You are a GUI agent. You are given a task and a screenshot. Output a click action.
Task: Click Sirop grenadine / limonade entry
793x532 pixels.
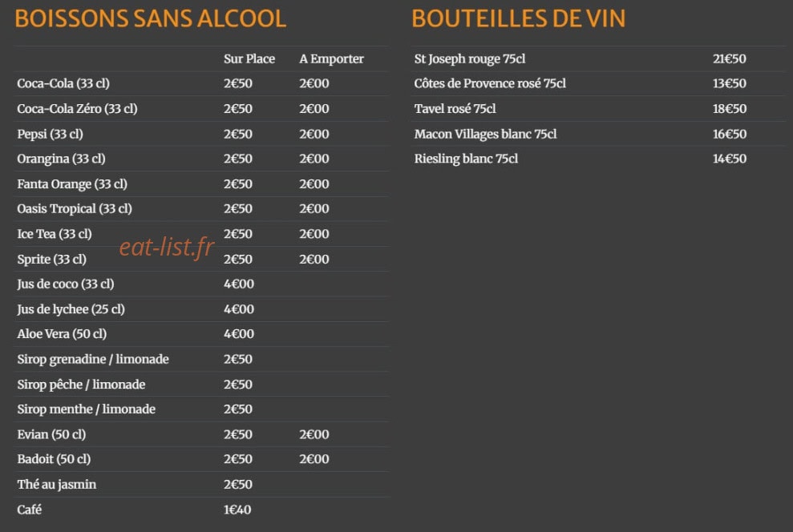point(93,359)
